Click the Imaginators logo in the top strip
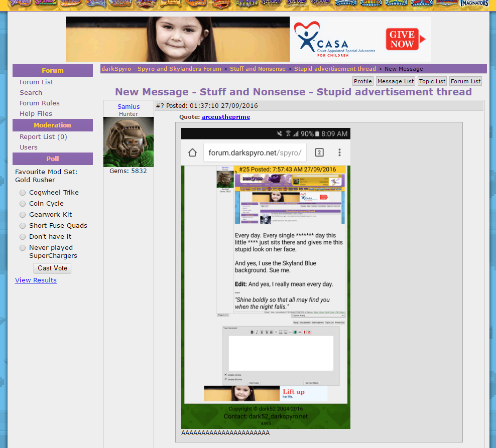The height and width of the screenshot is (448, 496). pos(474,4)
